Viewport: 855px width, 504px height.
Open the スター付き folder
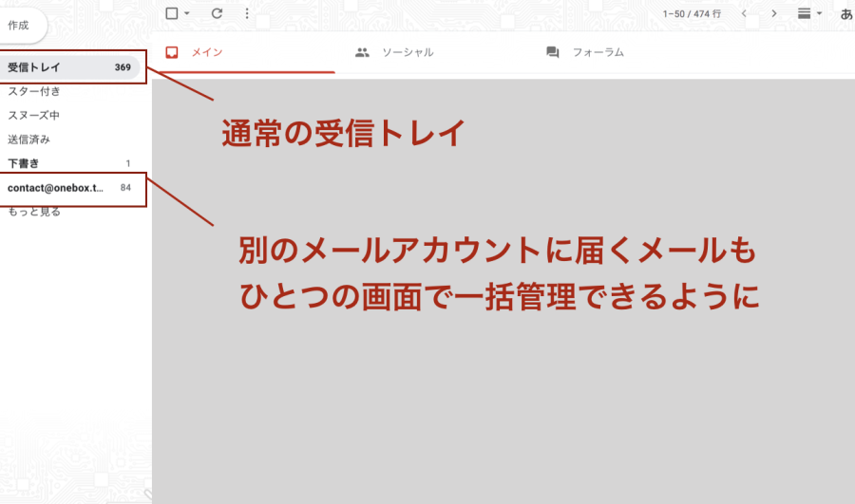[34, 91]
